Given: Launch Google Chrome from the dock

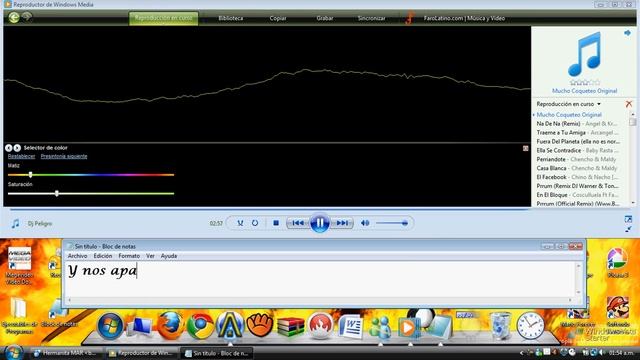Looking at the screenshot, I should pyautogui.click(x=200, y=326).
